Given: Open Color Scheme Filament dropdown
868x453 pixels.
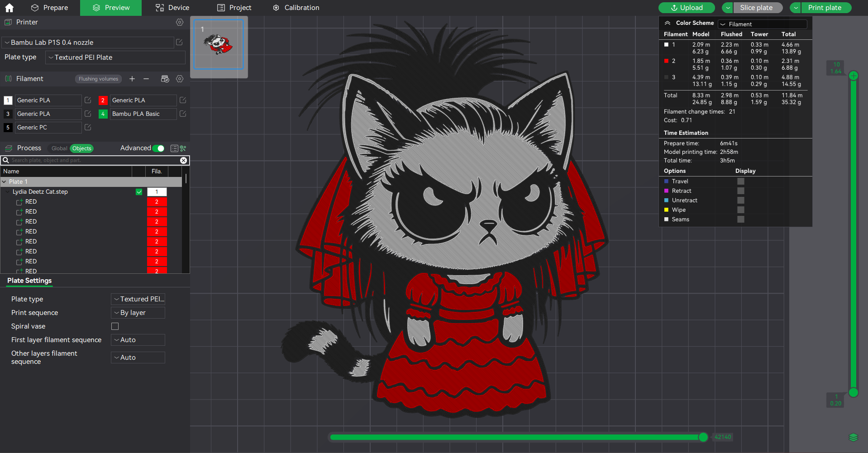Looking at the screenshot, I should [x=763, y=24].
